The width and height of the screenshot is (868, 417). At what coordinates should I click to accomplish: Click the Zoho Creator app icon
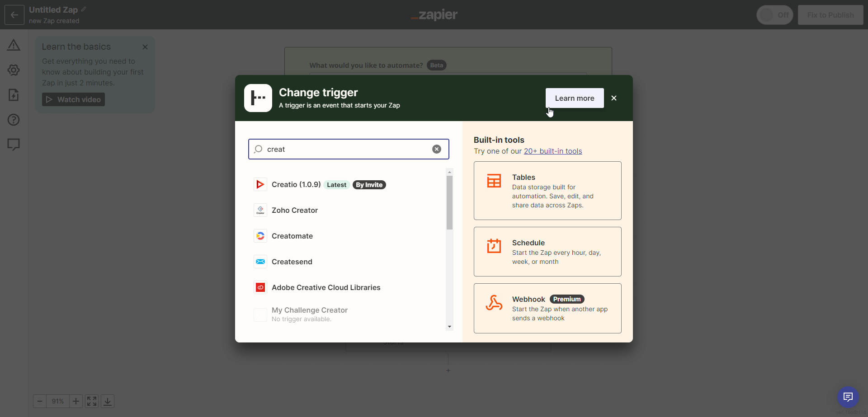[x=260, y=210]
